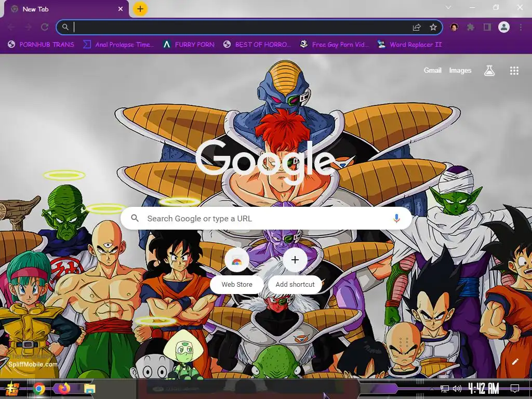This screenshot has width=532, height=399.
Task: Customize this page with pencil icon
Action: click(515, 362)
